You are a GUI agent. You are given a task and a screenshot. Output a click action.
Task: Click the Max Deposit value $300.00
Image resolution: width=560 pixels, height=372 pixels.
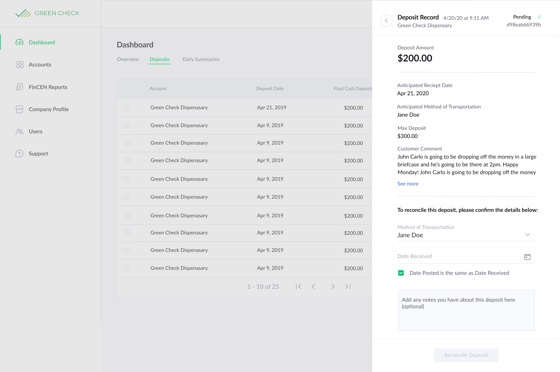point(408,136)
